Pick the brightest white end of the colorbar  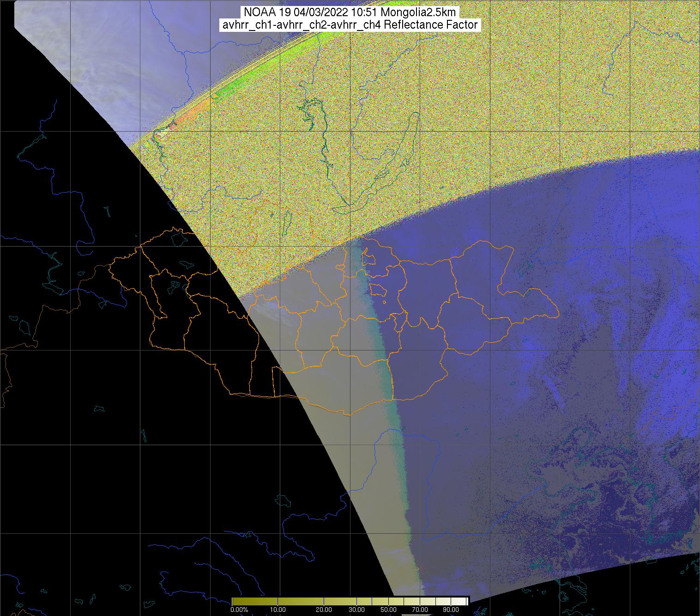[x=465, y=601]
